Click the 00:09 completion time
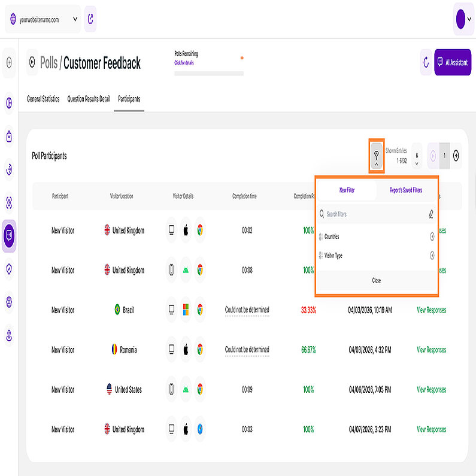Viewport: 476px width, 476px height. click(247, 390)
